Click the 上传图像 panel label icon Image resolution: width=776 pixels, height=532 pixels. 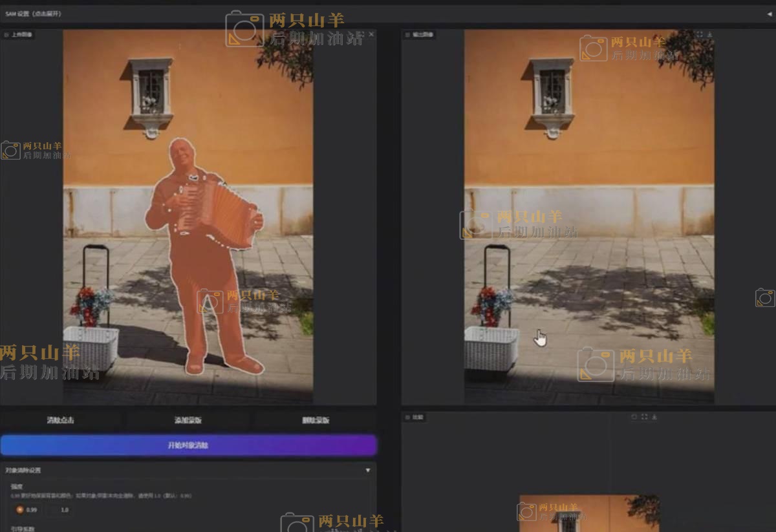point(6,35)
